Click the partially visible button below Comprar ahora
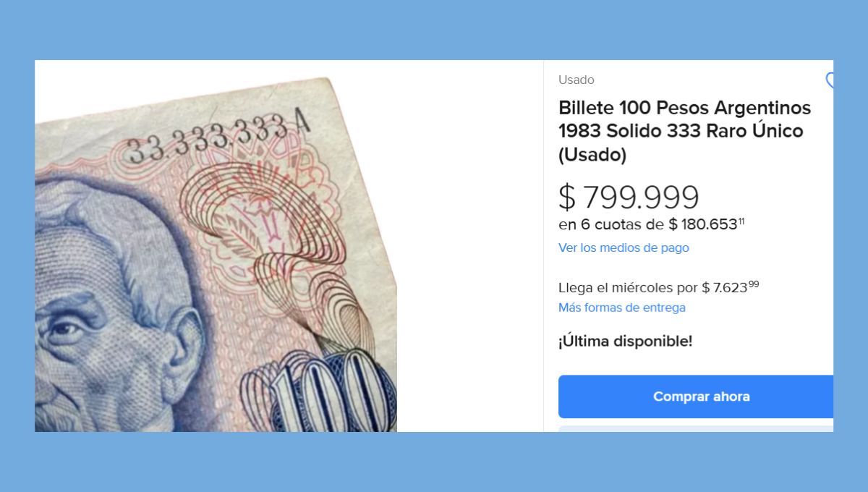868x492 pixels. [696, 429]
